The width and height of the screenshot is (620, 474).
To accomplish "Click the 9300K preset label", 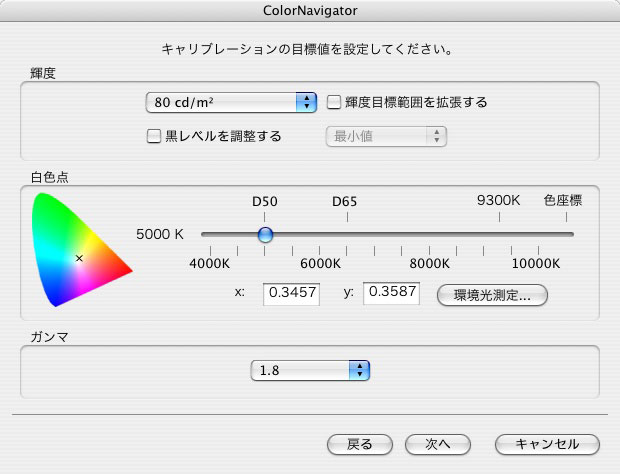I will tap(499, 200).
